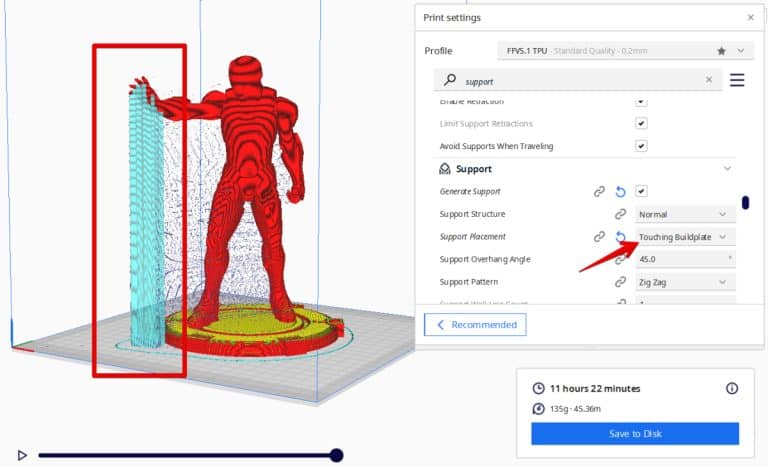Click the Support Pattern label
The height and width of the screenshot is (467, 768).
coord(468,282)
